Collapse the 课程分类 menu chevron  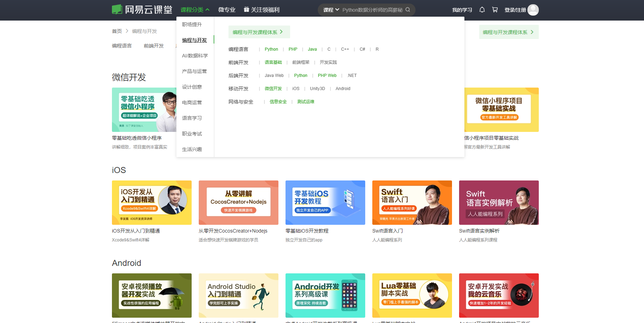click(x=208, y=10)
